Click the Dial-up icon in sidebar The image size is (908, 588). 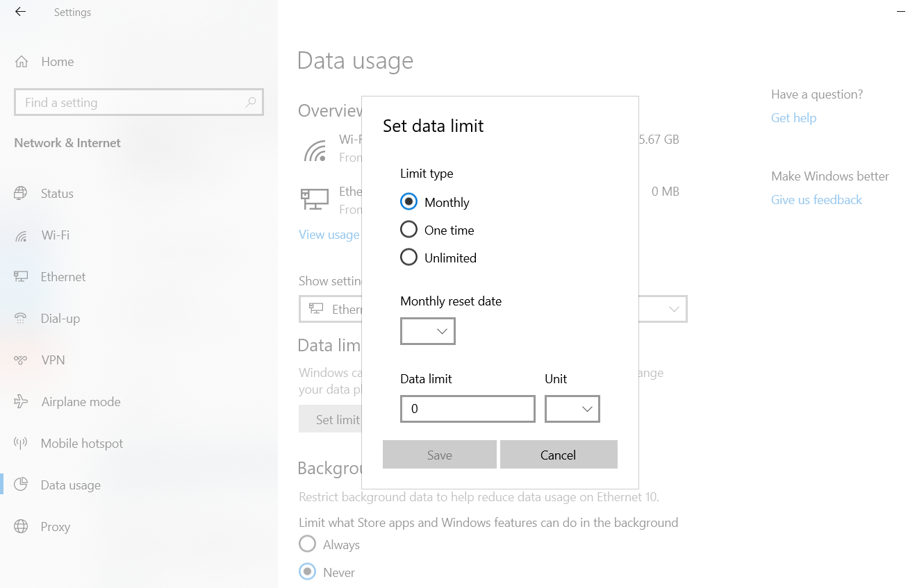(x=21, y=319)
